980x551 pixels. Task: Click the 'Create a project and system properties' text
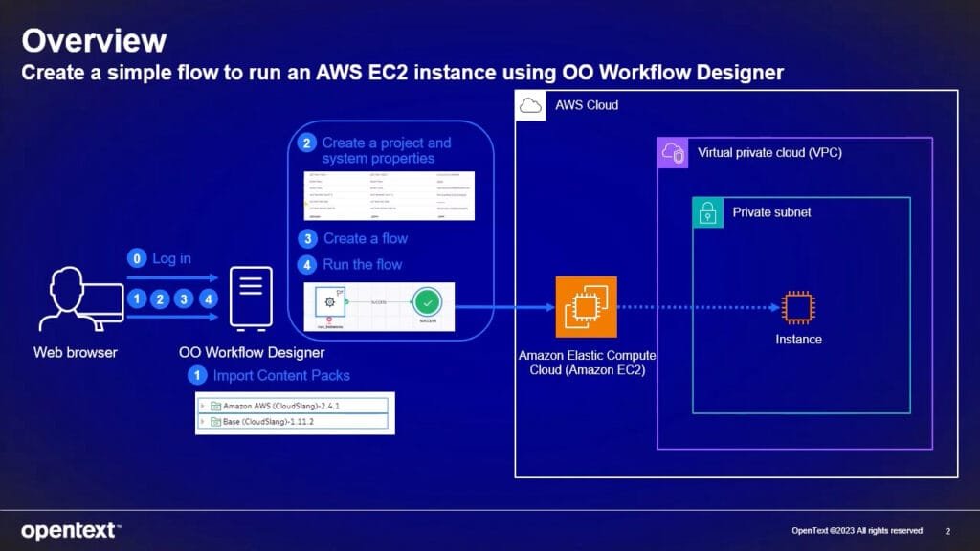387,150
